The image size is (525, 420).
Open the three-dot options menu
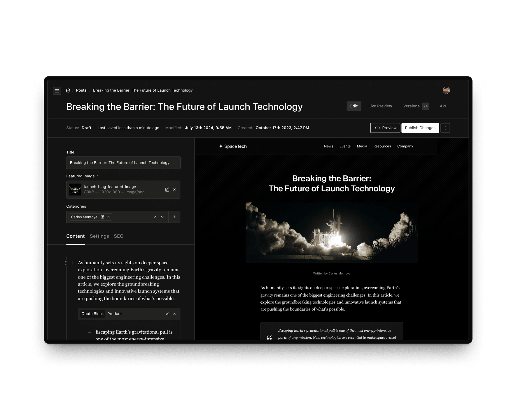(445, 128)
